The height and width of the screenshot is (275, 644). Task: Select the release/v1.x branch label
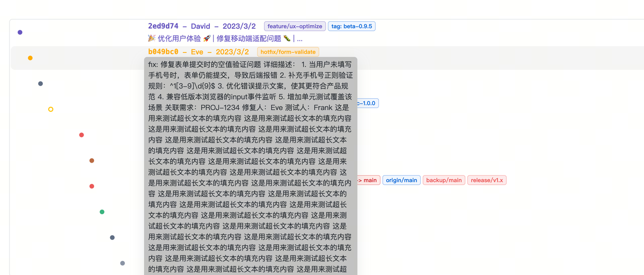487,180
